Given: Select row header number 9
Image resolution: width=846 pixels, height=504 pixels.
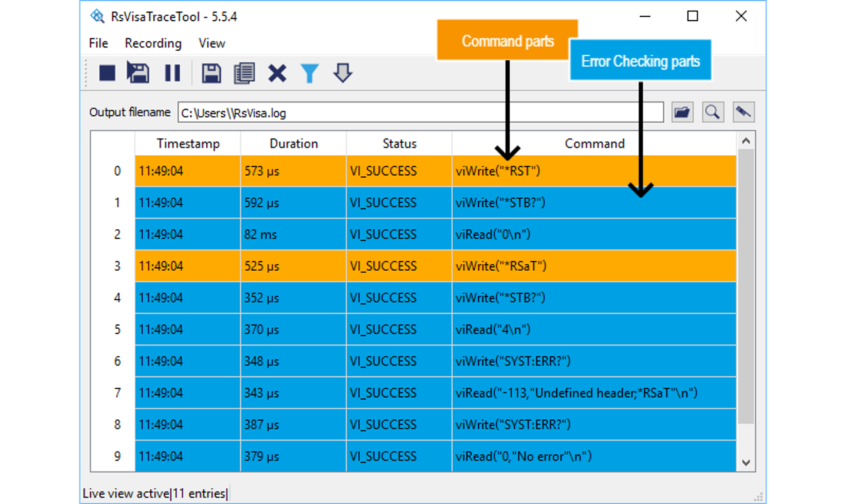Looking at the screenshot, I should coord(113,456).
